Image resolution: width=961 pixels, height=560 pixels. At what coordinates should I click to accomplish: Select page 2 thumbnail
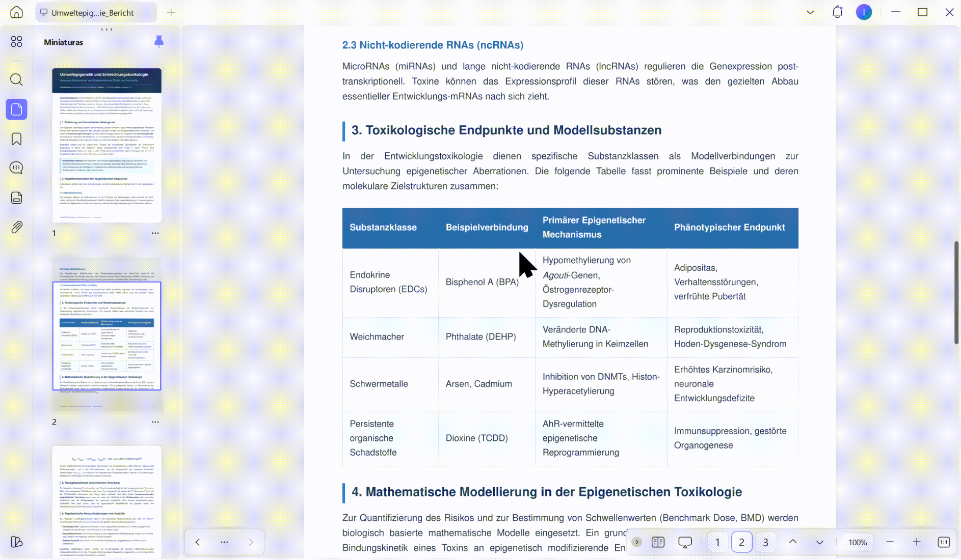(x=106, y=334)
